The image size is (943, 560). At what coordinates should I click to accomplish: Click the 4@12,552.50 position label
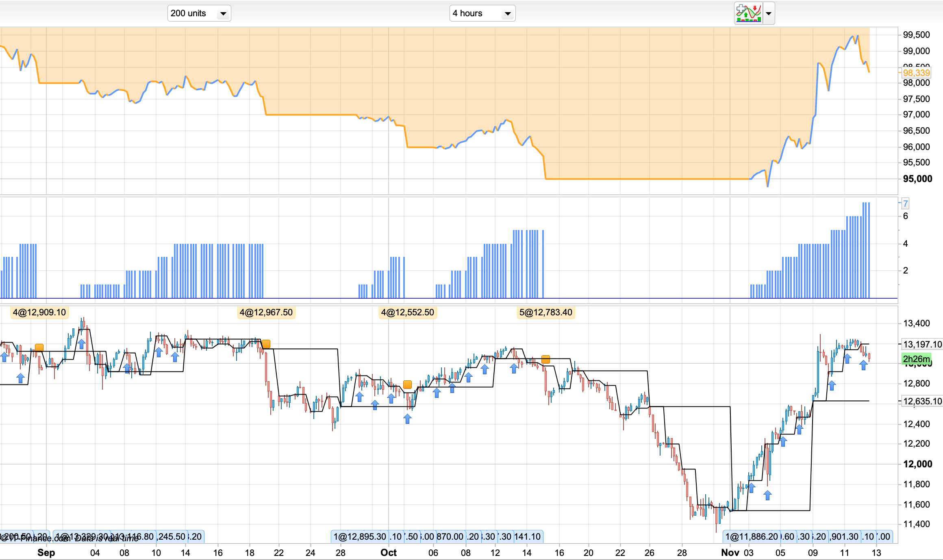tap(407, 313)
